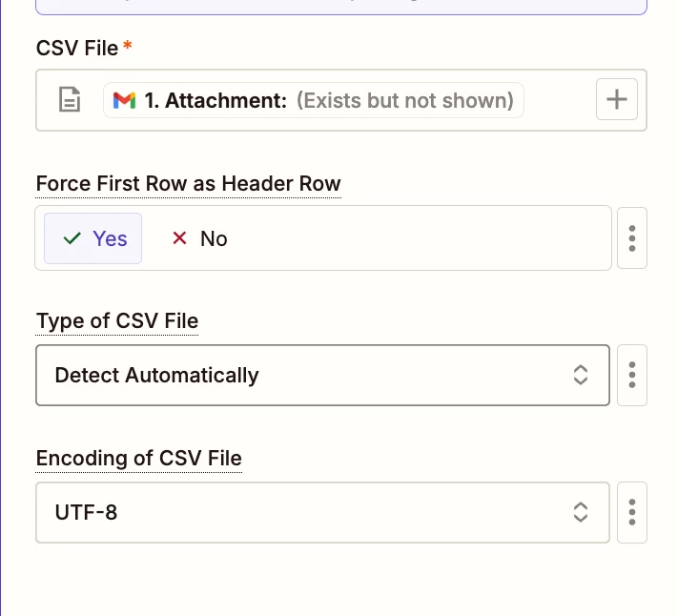The width and height of the screenshot is (677, 616).
Task: Select No for Force First Row as Header
Action: pyautogui.click(x=199, y=238)
